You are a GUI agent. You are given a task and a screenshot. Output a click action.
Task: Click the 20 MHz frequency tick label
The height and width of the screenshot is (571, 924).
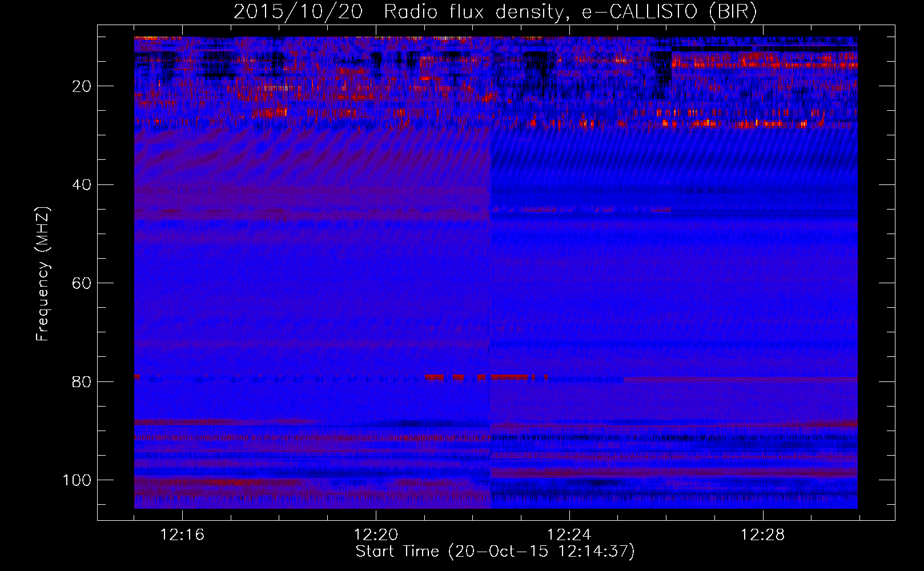point(82,86)
